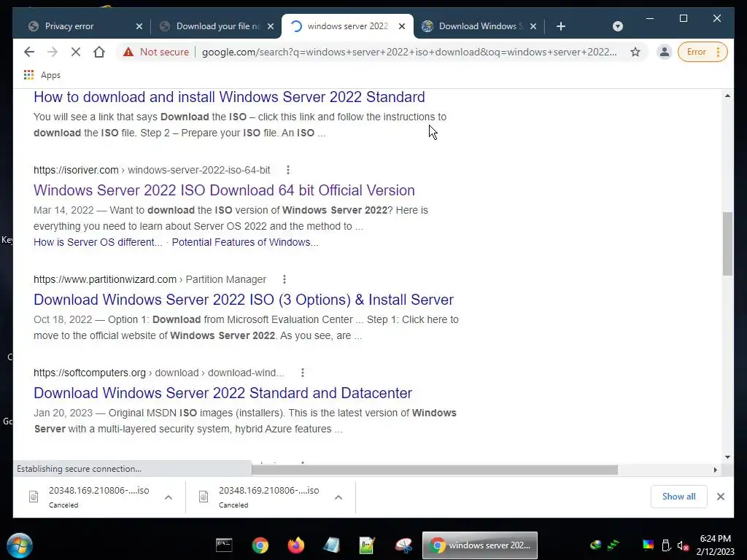
Task: Switch to Download your file tab
Action: pyautogui.click(x=218, y=26)
